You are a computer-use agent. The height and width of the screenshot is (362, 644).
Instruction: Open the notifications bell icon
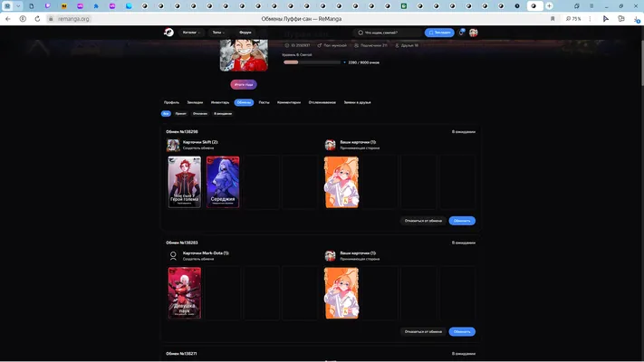(x=461, y=33)
